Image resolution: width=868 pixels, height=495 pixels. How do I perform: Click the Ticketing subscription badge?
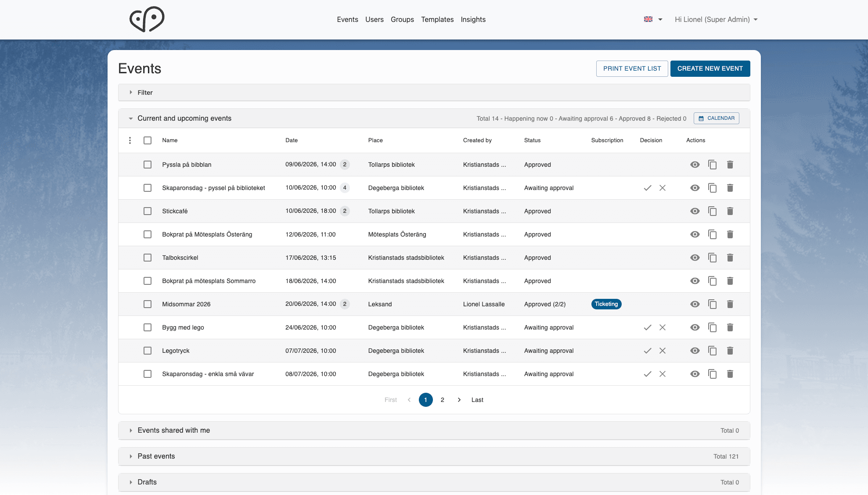pos(606,304)
